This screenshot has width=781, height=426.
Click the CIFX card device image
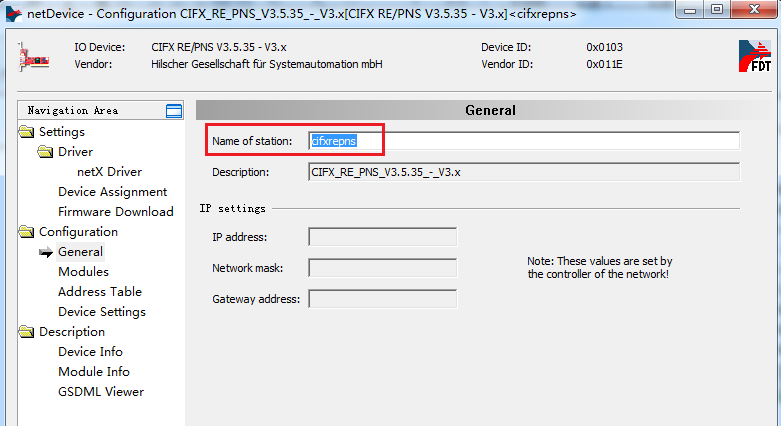[33, 57]
